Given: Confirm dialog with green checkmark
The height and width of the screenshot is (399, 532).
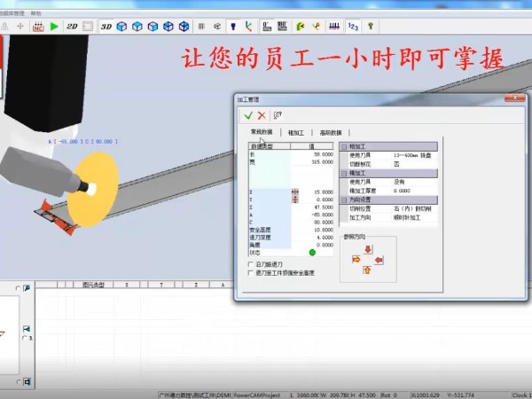Looking at the screenshot, I should coord(247,115).
